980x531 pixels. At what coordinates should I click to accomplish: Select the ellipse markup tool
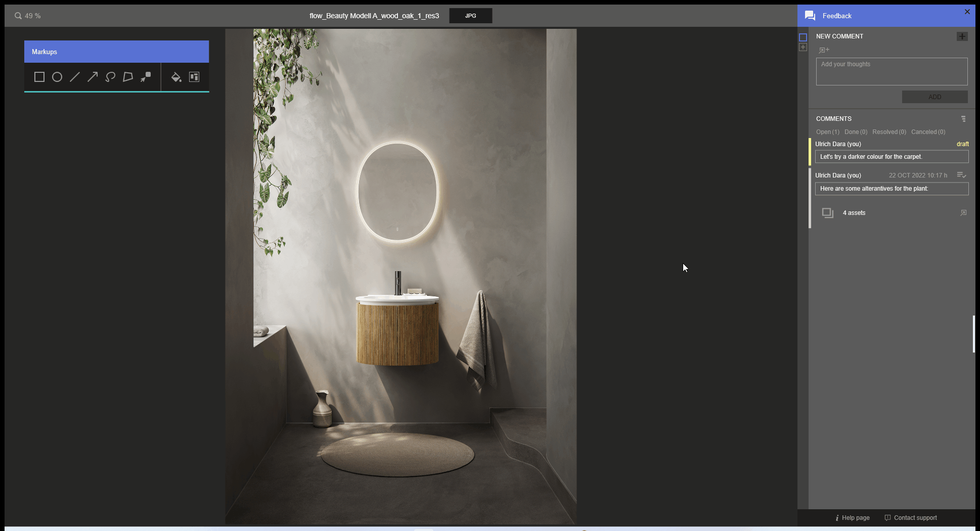pos(57,77)
